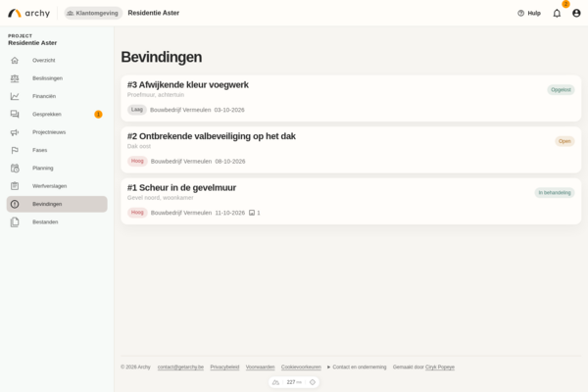Click the Bevindingen exclamation circle icon
The height and width of the screenshot is (392, 588).
(x=15, y=204)
